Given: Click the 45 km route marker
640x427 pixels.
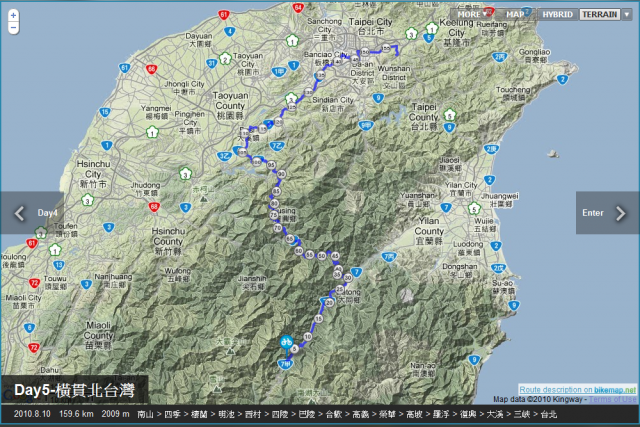Looking at the screenshot, I should click(335, 256).
